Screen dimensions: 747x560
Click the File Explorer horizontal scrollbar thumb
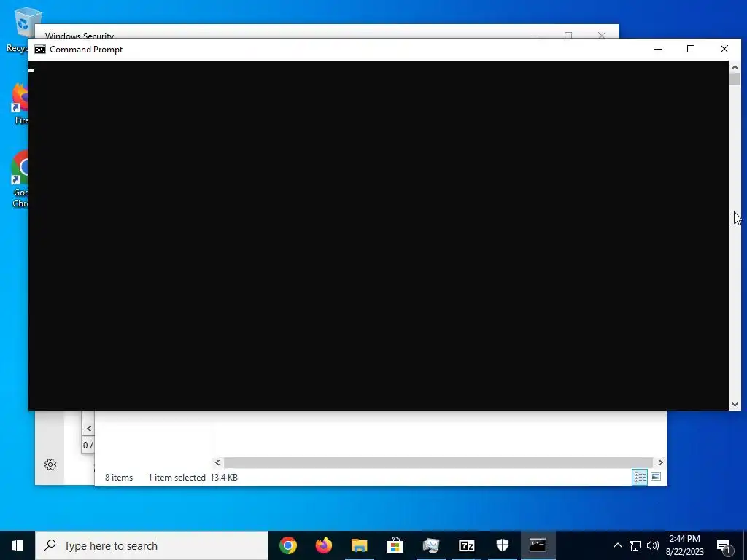[438, 462]
